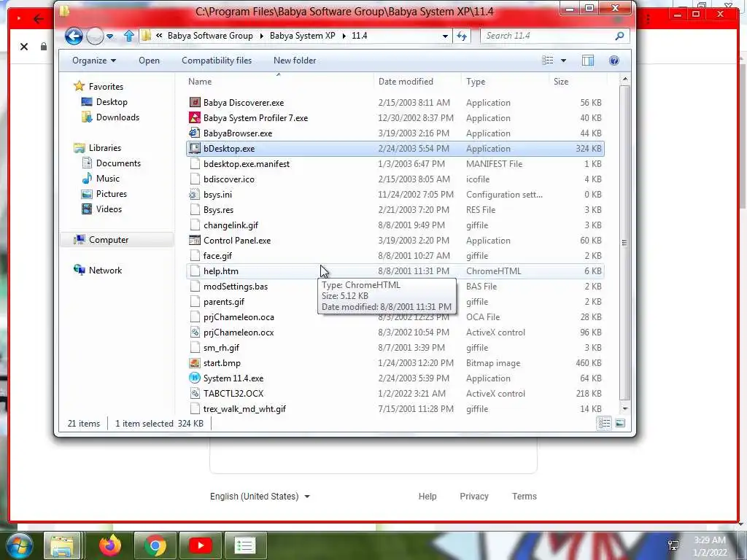This screenshot has width=747, height=560.
Task: Open the address bar history dropdown
Action: pyautogui.click(x=445, y=36)
